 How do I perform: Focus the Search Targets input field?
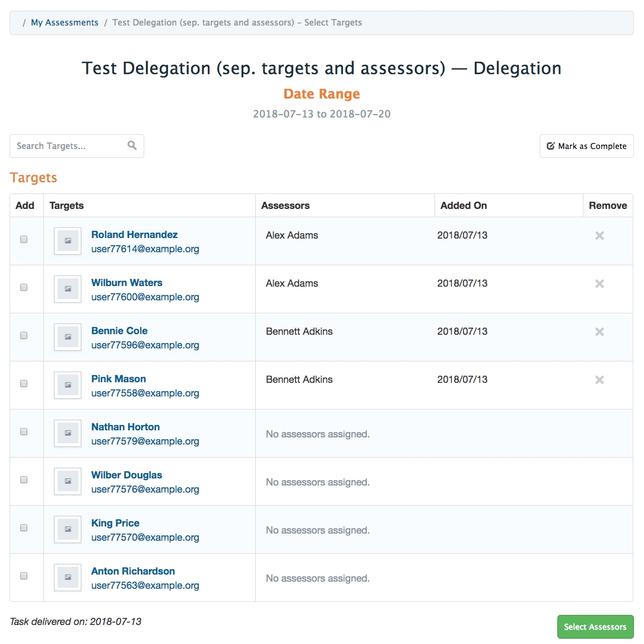click(68, 146)
